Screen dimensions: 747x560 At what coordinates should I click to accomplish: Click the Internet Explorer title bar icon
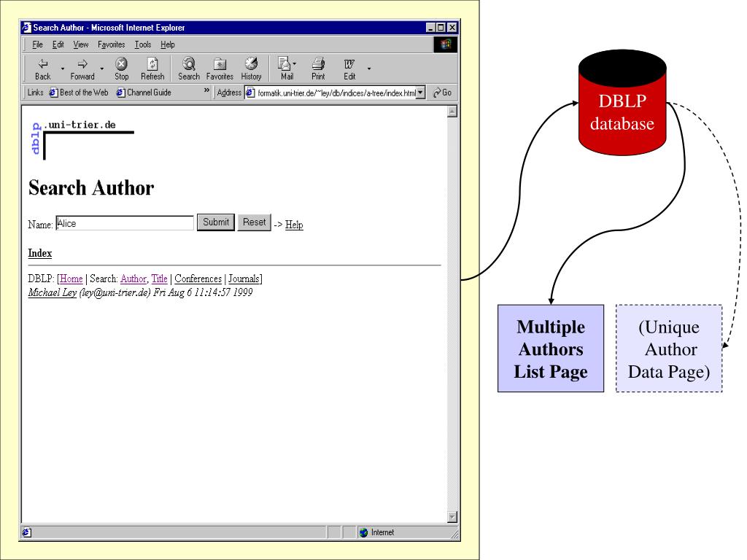pos(27,28)
